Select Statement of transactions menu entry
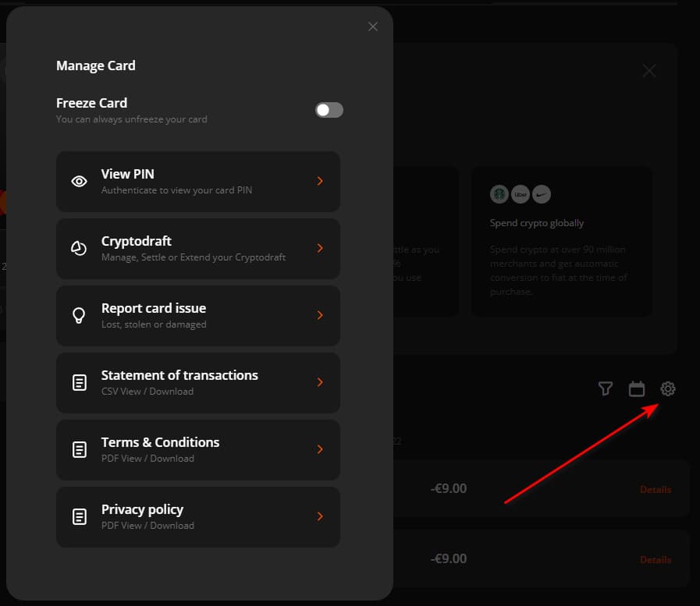The height and width of the screenshot is (606, 700). click(x=198, y=382)
